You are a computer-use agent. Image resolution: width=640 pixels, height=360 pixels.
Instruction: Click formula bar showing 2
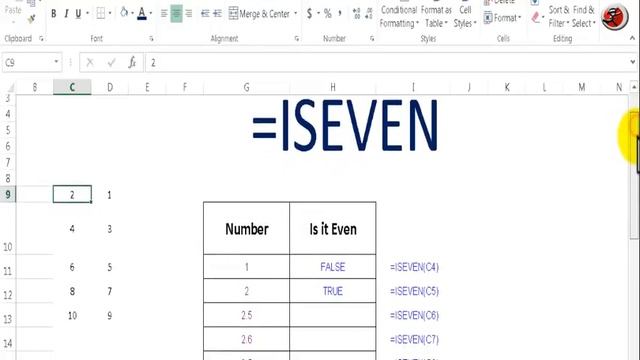point(387,62)
